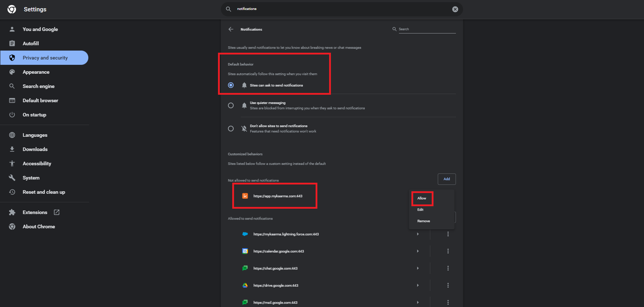Choose Edit in the context menu
This screenshot has height=307, width=644.
[420, 210]
